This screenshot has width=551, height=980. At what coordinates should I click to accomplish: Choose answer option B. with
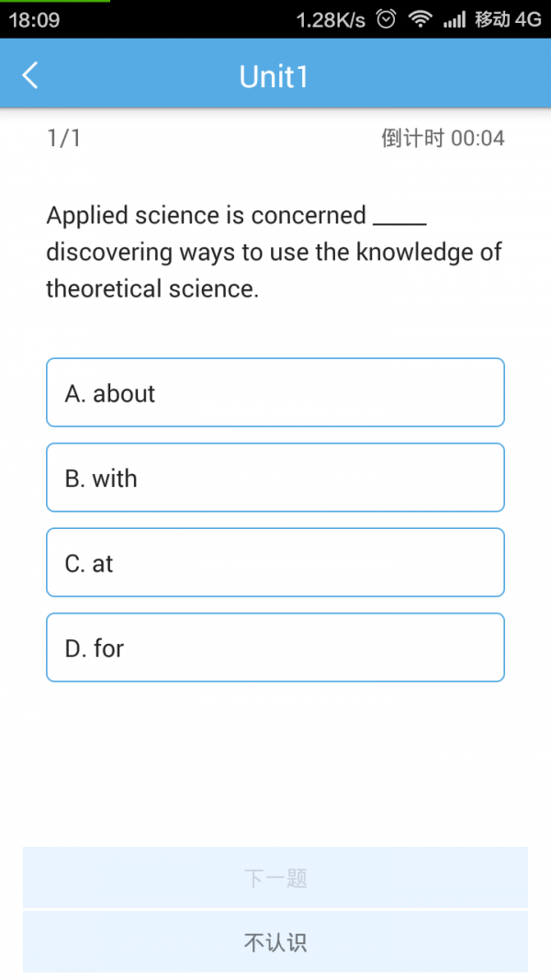click(275, 478)
